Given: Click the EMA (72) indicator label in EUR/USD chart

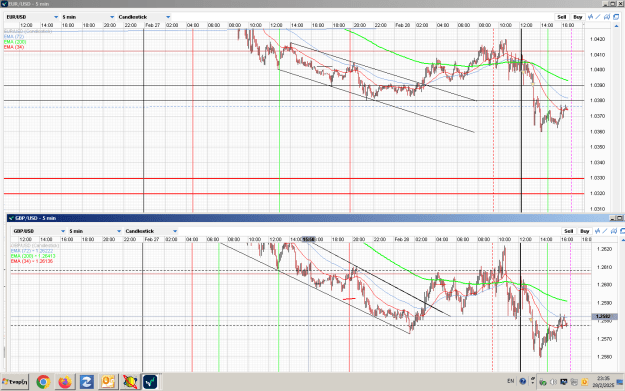Looking at the screenshot, I should point(14,37).
